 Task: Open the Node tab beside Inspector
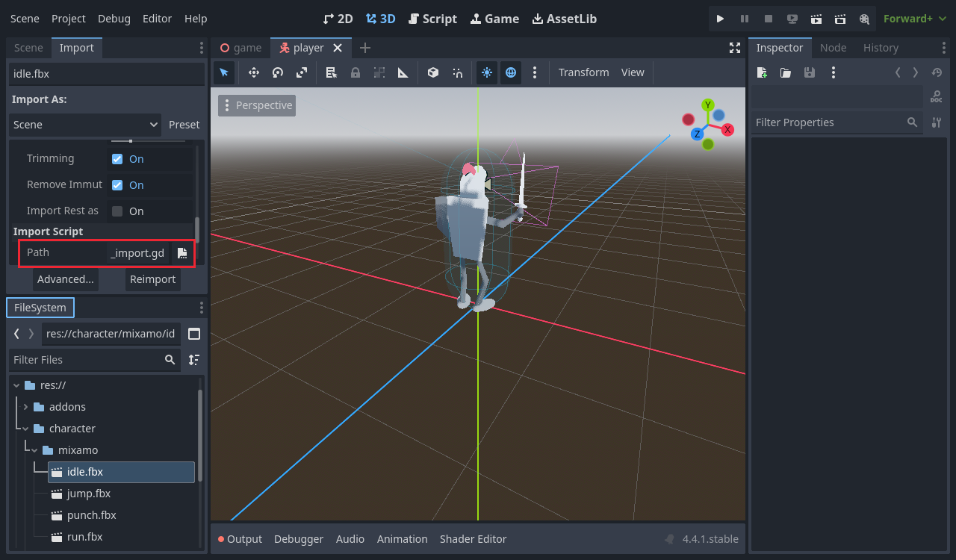coord(833,48)
